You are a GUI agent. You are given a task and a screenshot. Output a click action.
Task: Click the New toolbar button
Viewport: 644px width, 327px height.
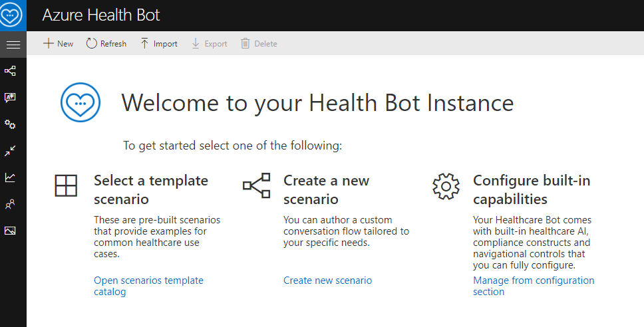[x=58, y=44]
